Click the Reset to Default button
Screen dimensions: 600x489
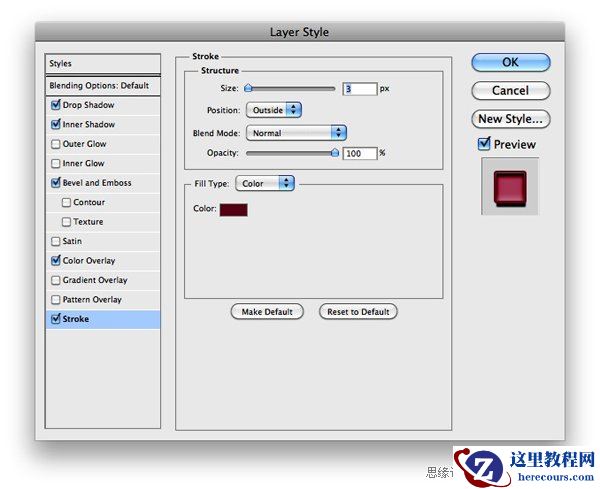pos(358,312)
